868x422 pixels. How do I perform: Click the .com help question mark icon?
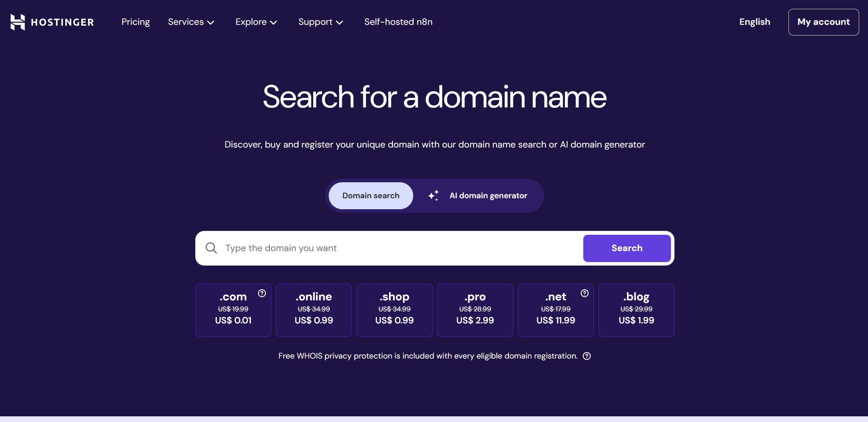[262, 293]
